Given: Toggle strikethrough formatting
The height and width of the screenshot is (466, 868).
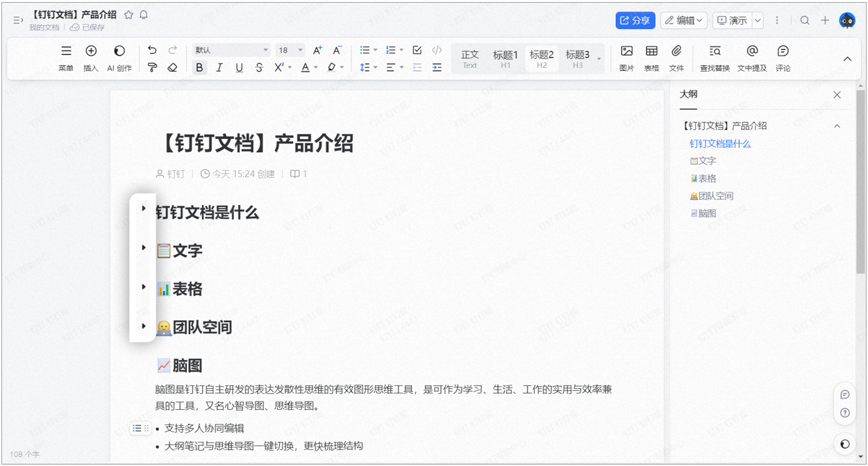Looking at the screenshot, I should tap(259, 67).
